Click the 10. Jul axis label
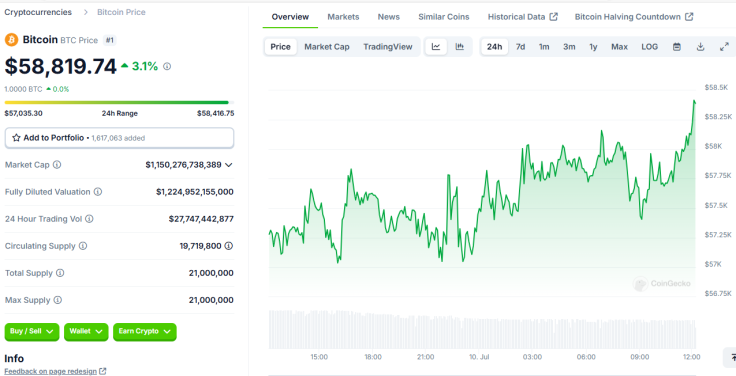The width and height of the screenshot is (736, 376). (x=479, y=357)
